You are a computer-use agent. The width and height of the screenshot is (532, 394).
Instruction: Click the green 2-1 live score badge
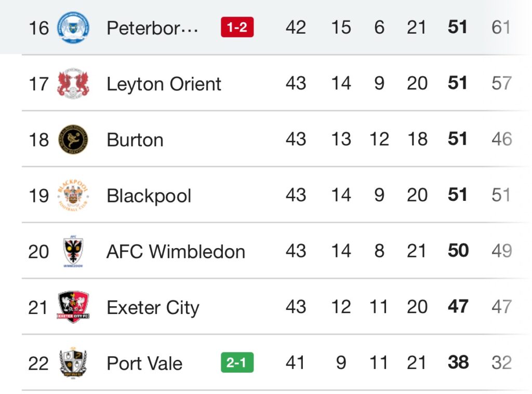237,363
